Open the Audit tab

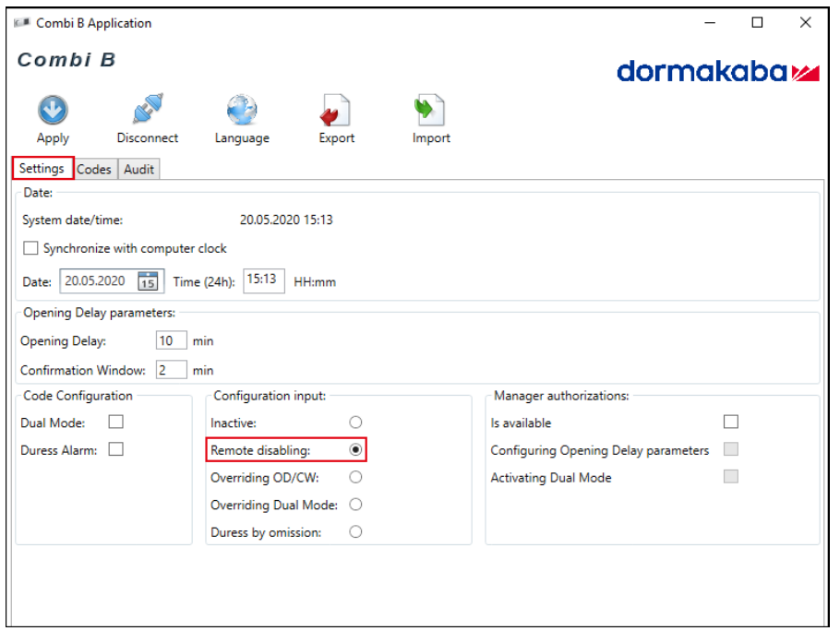[138, 169]
